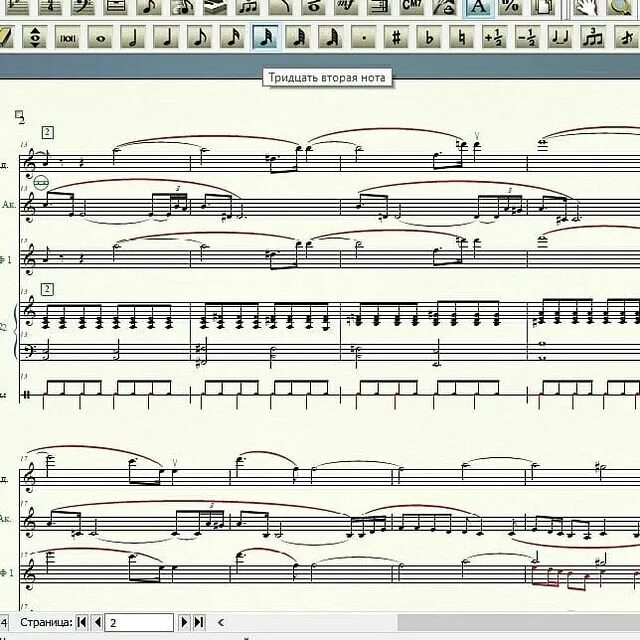Go to the previous page
The image size is (640, 640).
[x=97, y=622]
